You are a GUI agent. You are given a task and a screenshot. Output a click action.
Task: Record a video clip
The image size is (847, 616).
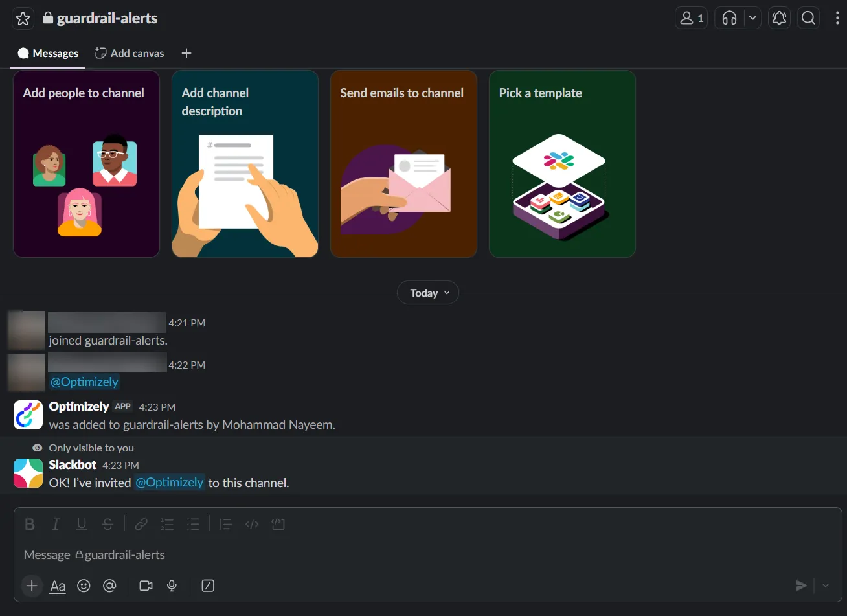146,586
